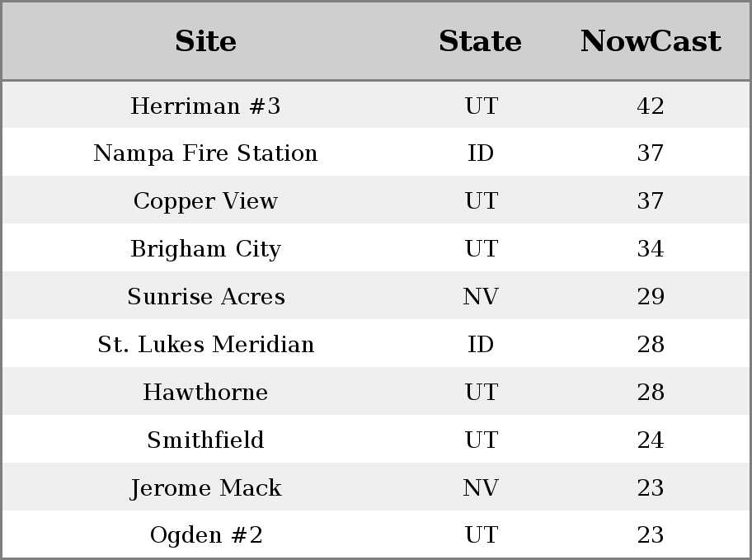752x560 pixels.
Task: Click the Brigham City site name
Action: tap(205, 248)
